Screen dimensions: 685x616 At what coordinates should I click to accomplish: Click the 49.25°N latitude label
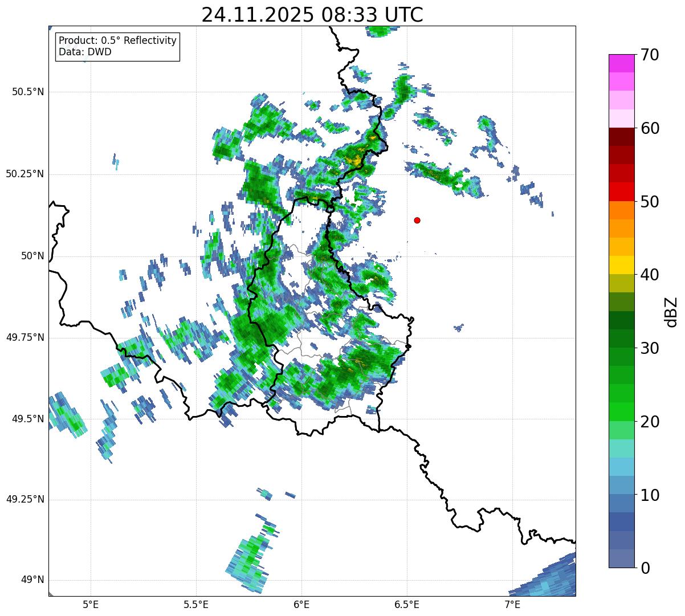point(25,500)
